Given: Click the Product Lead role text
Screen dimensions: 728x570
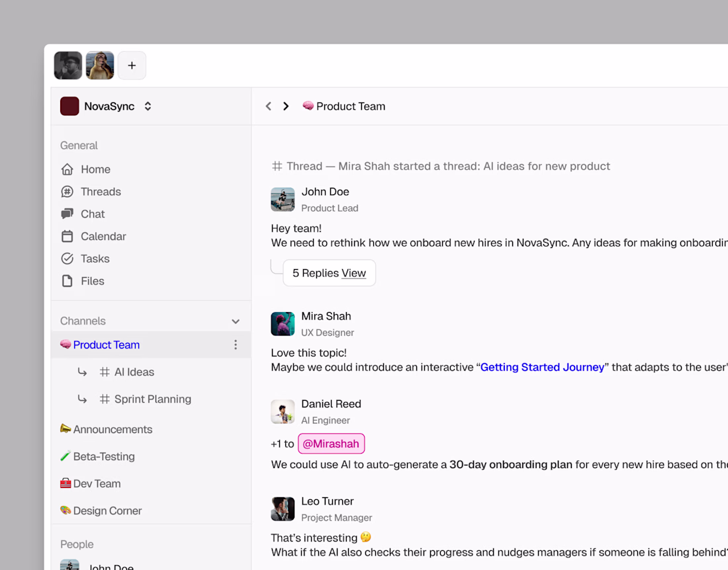Looking at the screenshot, I should pyautogui.click(x=330, y=208).
